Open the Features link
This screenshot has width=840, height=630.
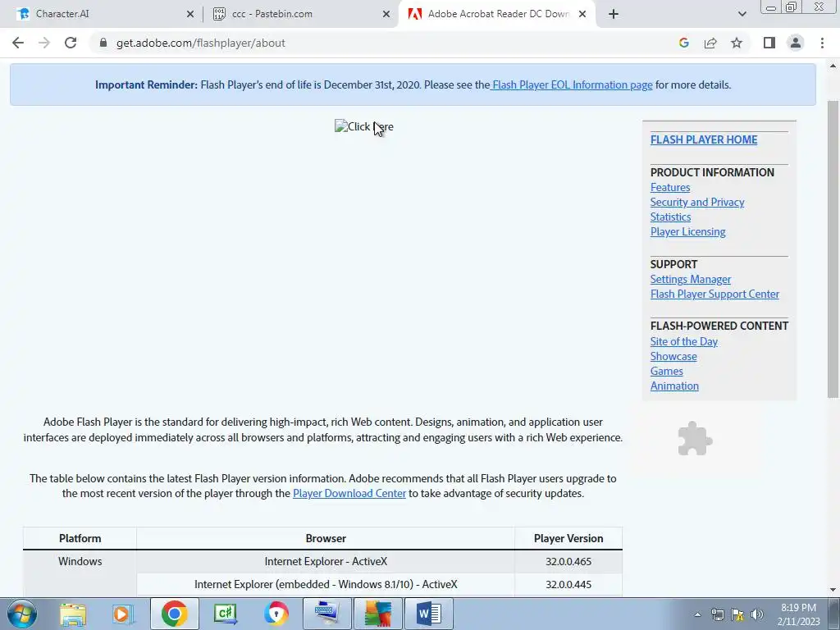(670, 188)
